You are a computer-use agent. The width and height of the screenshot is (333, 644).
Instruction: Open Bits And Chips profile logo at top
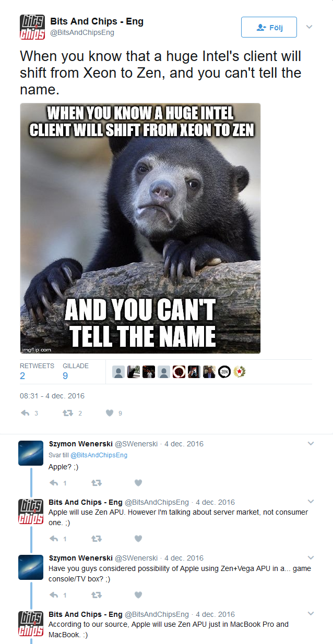(32, 27)
